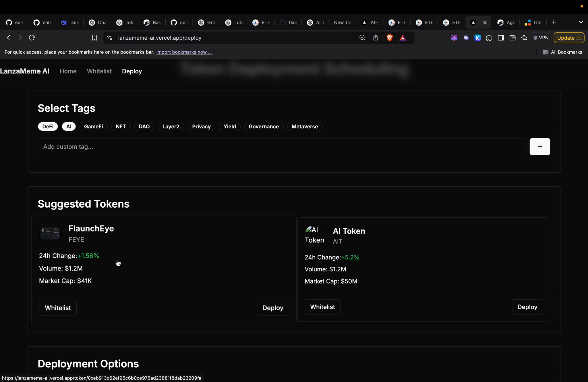The image size is (588, 382).
Task: Deploy the AI Token
Action: [x=527, y=307]
